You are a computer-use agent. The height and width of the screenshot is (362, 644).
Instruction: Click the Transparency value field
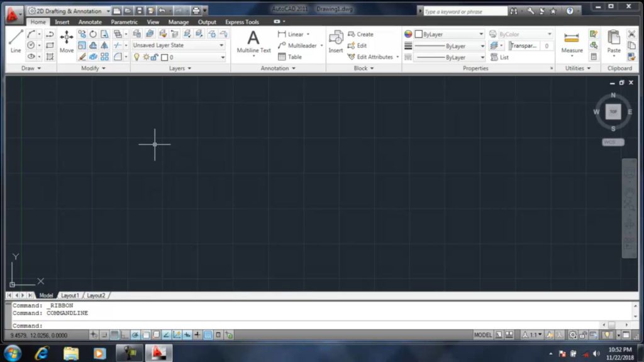547,46
